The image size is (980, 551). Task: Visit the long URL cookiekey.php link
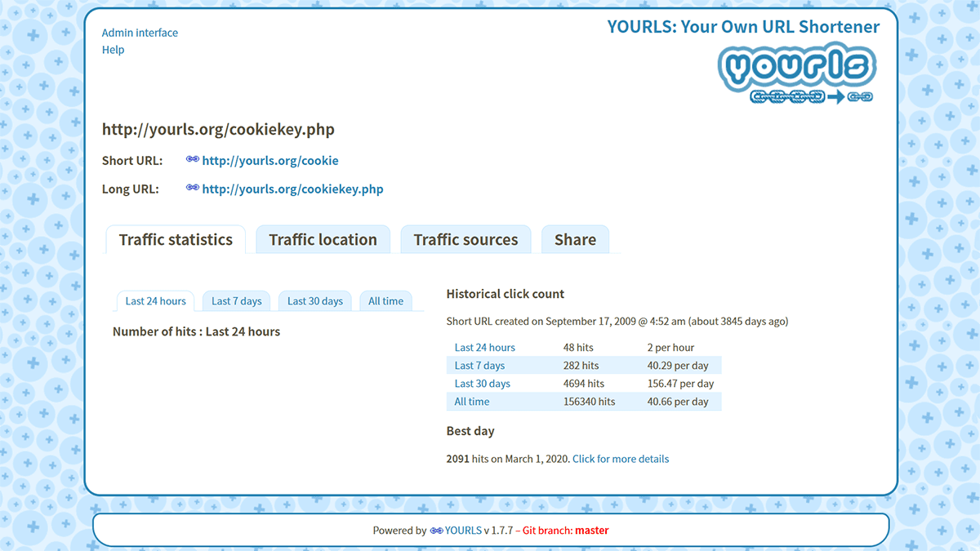coord(292,189)
